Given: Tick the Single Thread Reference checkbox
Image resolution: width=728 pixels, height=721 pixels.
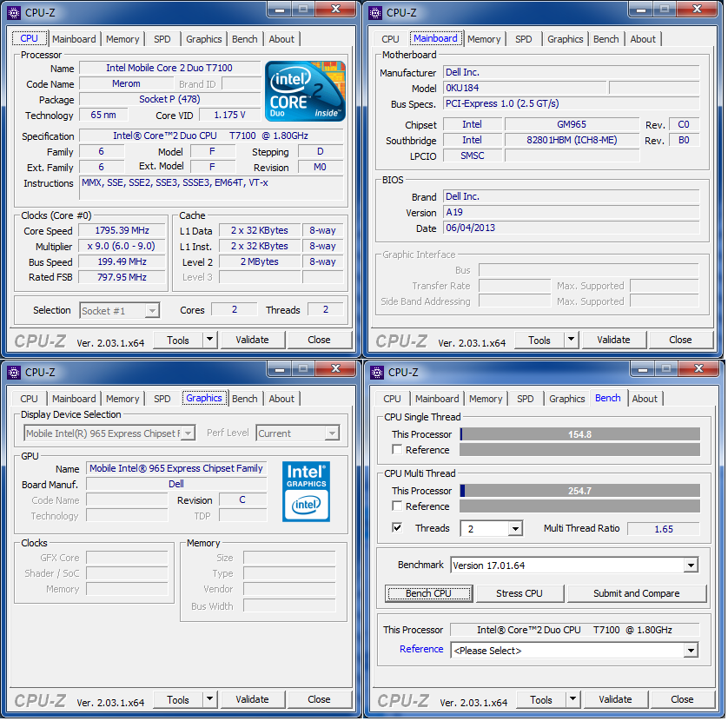Looking at the screenshot, I should tap(397, 449).
